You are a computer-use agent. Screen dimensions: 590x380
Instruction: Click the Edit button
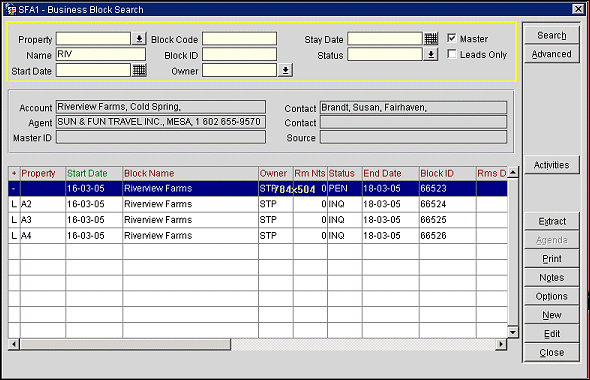(552, 334)
